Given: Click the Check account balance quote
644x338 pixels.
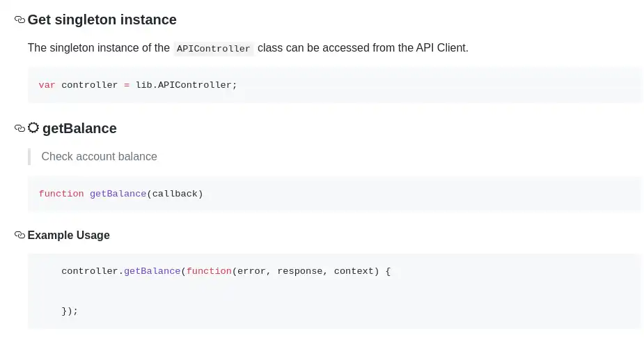Looking at the screenshot, I should [x=99, y=157].
